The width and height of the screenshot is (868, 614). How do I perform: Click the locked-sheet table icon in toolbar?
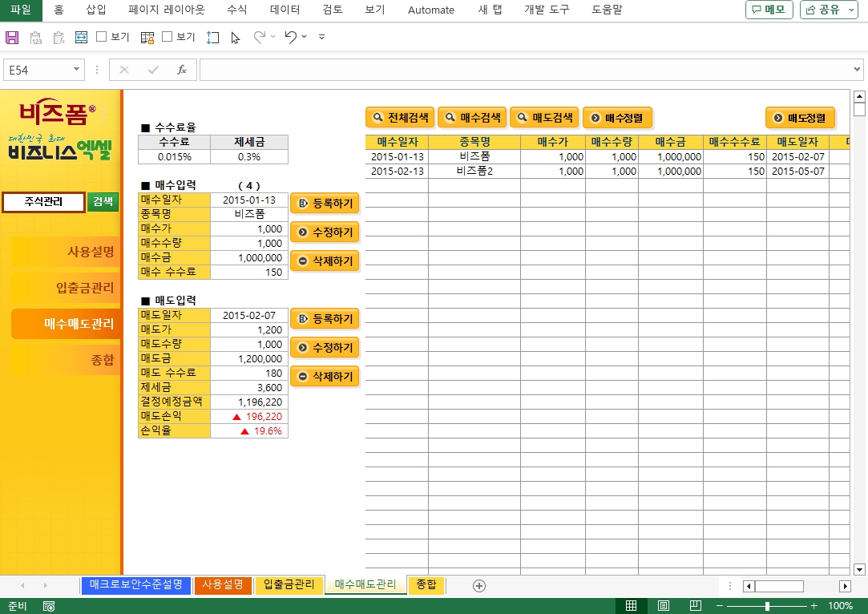(147, 38)
